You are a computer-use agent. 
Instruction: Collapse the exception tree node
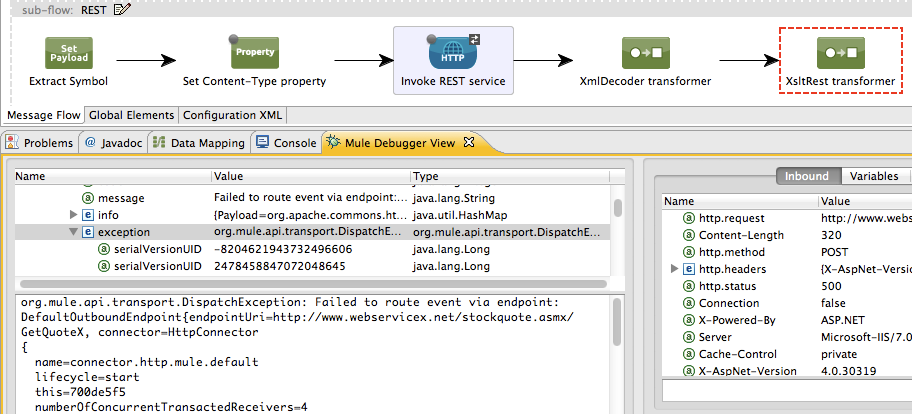74,232
